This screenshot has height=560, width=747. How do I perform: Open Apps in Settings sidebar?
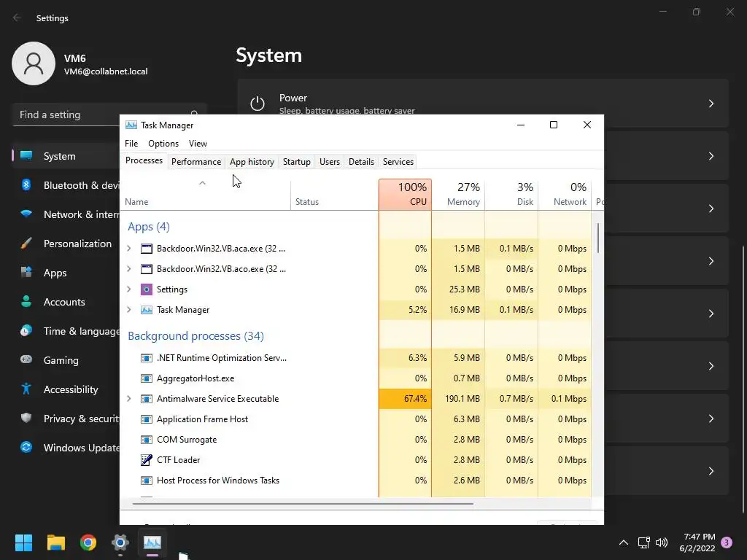click(x=66, y=273)
